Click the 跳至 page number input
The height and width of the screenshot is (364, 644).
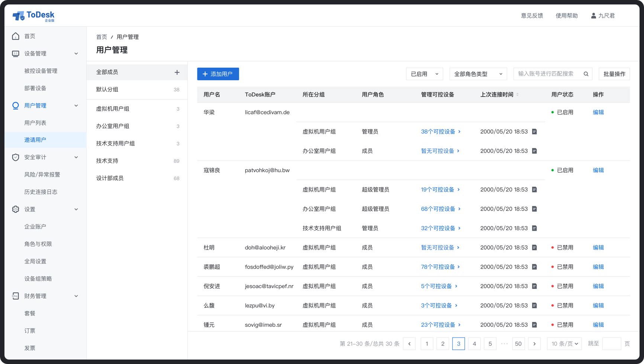[x=611, y=344]
